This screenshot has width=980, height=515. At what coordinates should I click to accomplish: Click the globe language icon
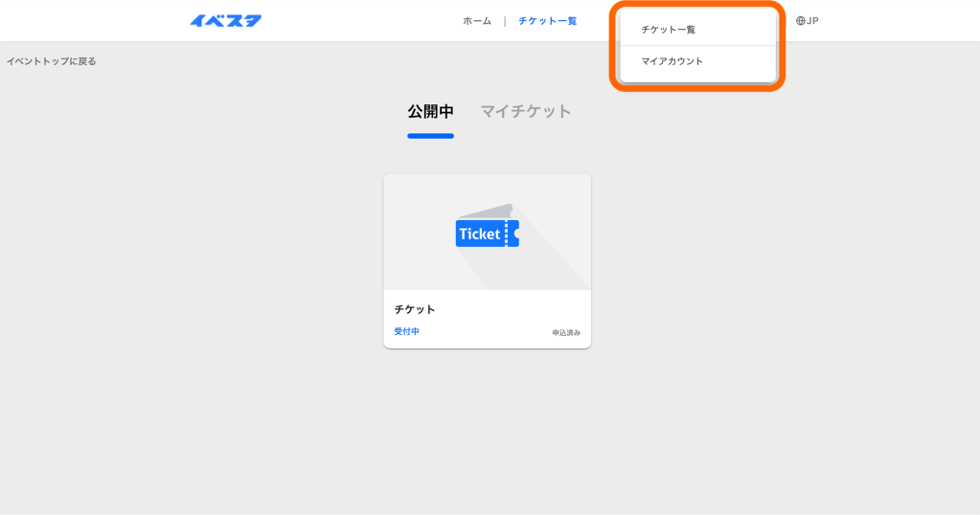pos(800,21)
